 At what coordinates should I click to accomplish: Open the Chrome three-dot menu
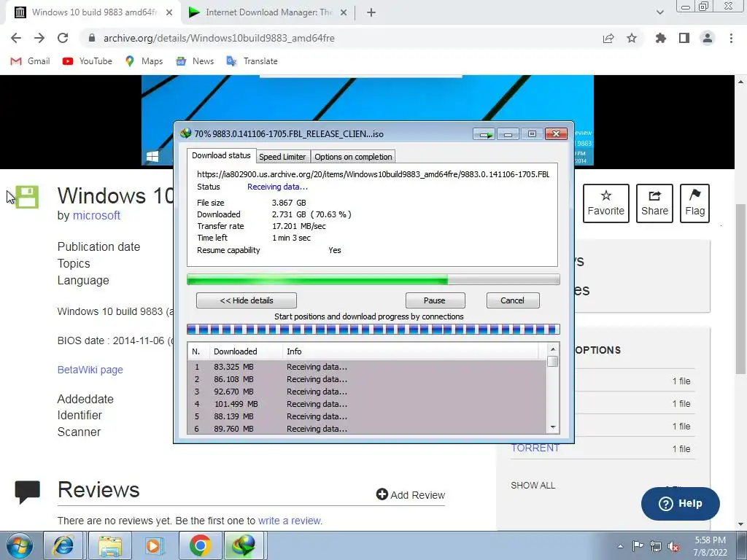[x=731, y=38]
